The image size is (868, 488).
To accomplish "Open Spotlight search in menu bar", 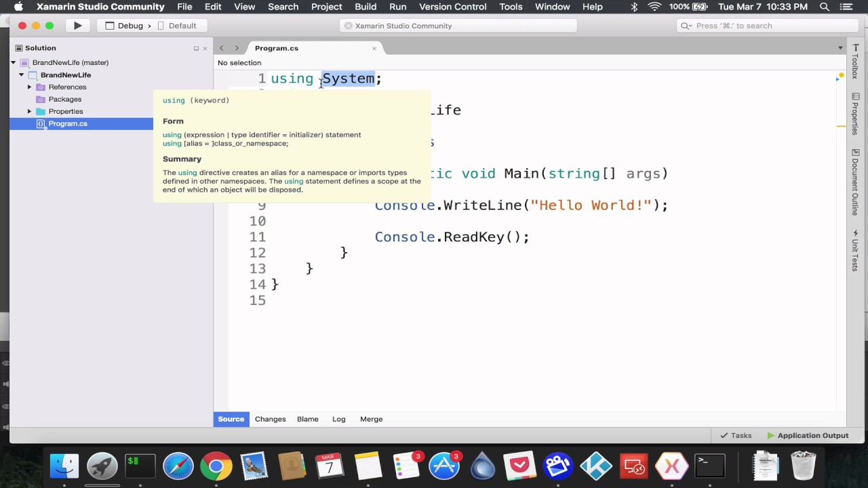I will (x=825, y=7).
